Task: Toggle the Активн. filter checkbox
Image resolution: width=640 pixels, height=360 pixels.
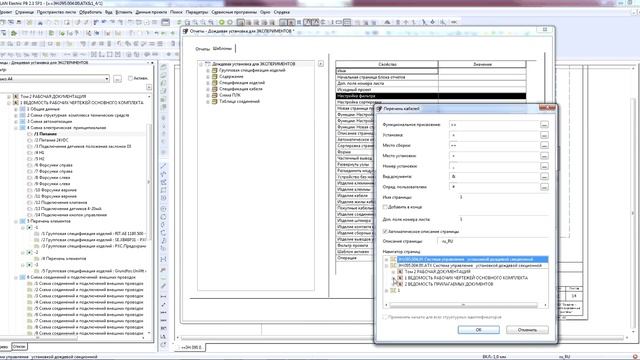Action: tap(131, 78)
